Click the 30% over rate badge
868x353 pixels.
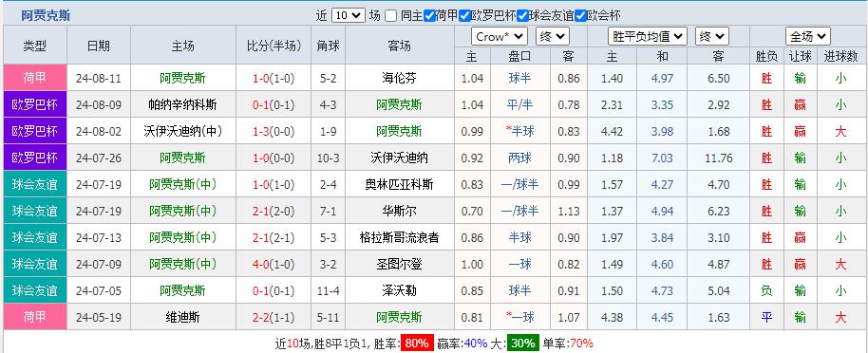pyautogui.click(x=523, y=344)
